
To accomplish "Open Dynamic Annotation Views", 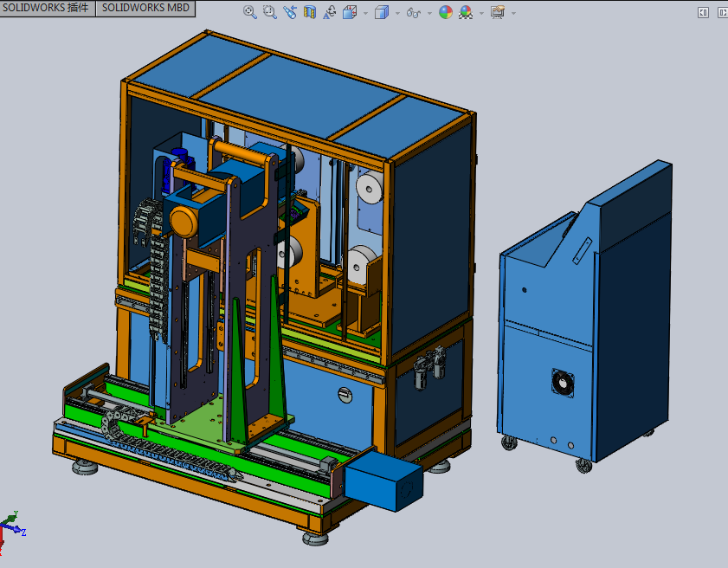I will tap(329, 12).
